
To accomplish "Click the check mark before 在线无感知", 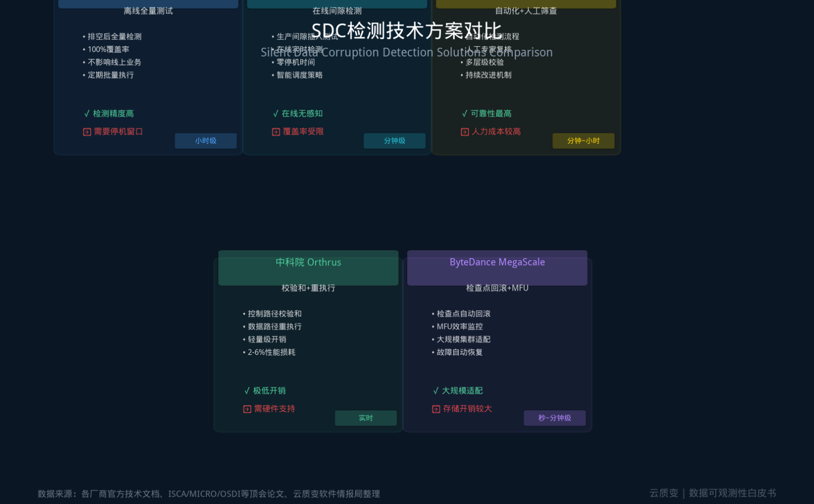I will [275, 114].
